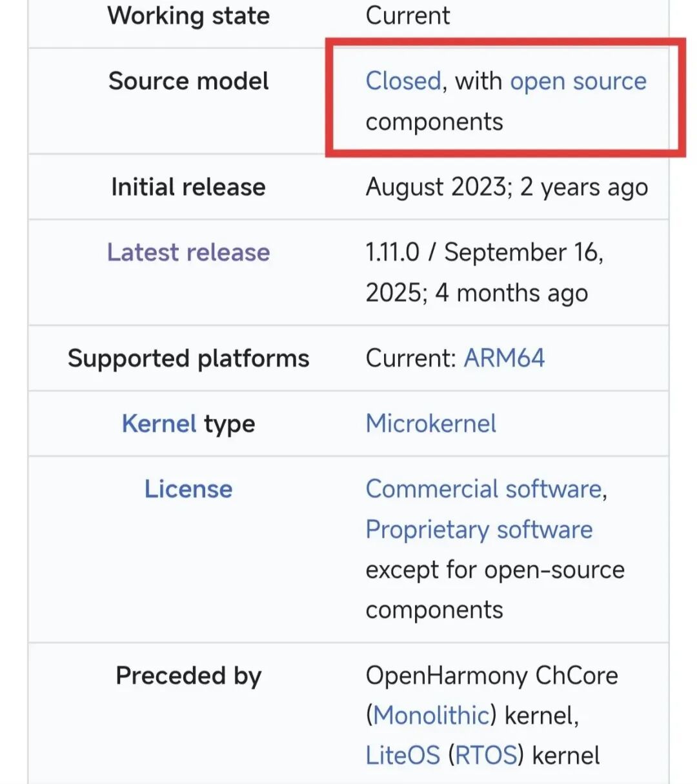Open the LiteOS link
The image size is (697, 784).
pos(403,756)
